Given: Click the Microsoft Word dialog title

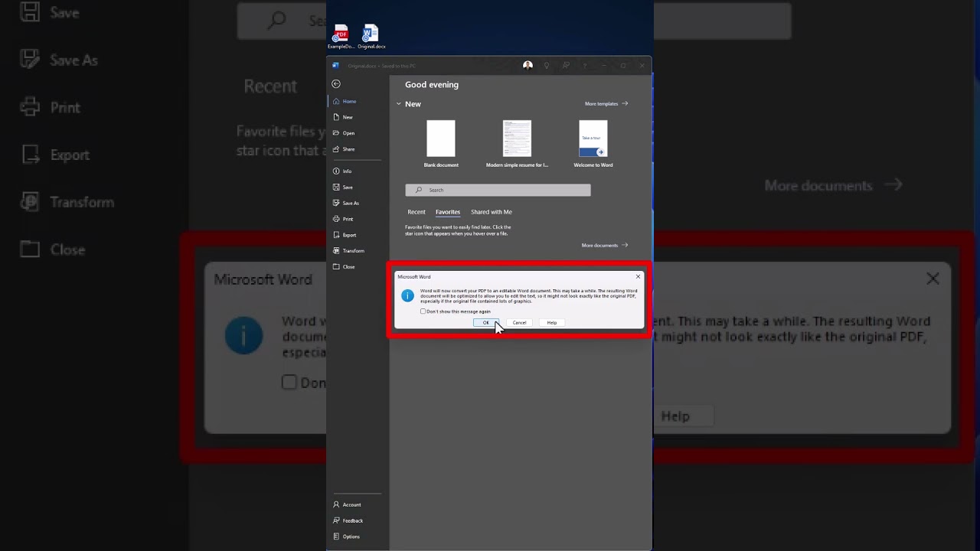Looking at the screenshot, I should [x=414, y=277].
